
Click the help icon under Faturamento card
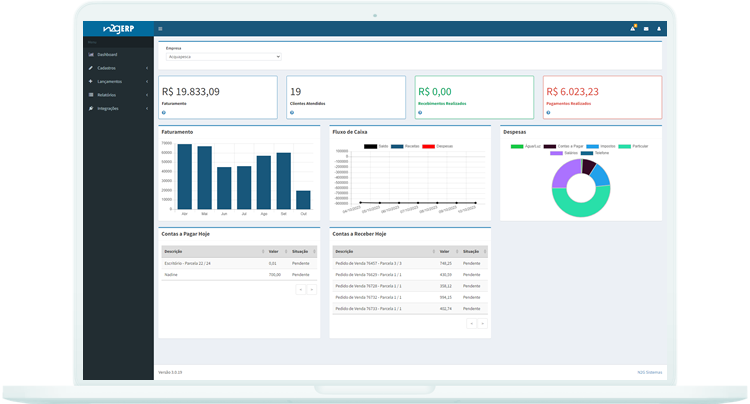point(164,113)
